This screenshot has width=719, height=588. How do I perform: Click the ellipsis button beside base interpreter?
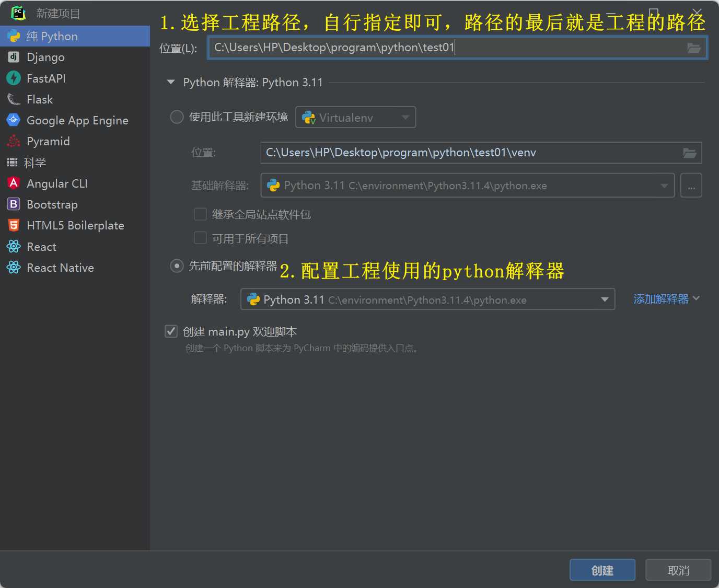coord(691,186)
